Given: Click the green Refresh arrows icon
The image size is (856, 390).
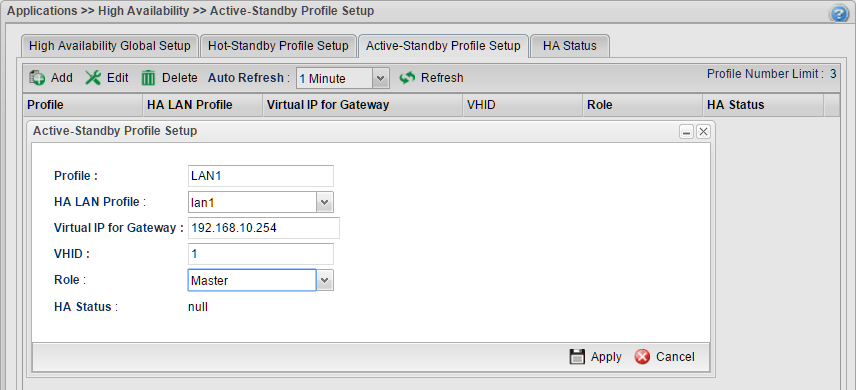Looking at the screenshot, I should click(407, 78).
